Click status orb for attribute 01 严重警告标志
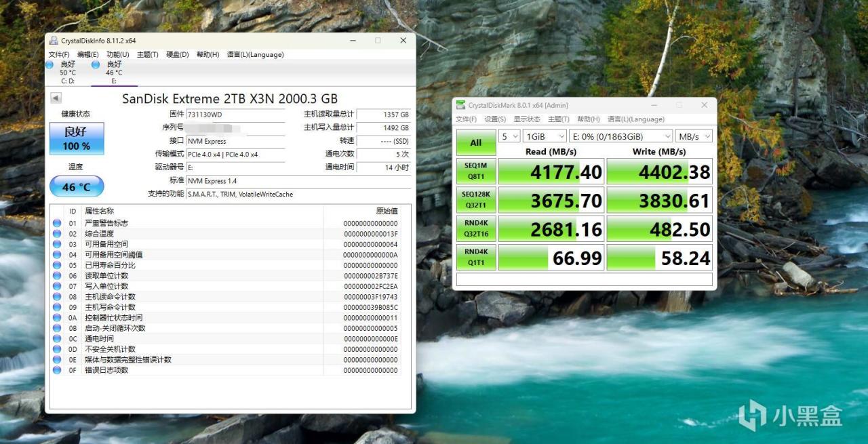Viewport: 868px width, 444px height. tap(57, 223)
